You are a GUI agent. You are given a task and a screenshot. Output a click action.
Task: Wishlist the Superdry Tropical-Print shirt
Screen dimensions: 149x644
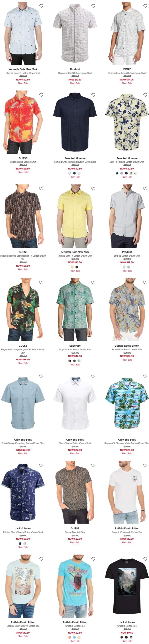(x=93, y=282)
